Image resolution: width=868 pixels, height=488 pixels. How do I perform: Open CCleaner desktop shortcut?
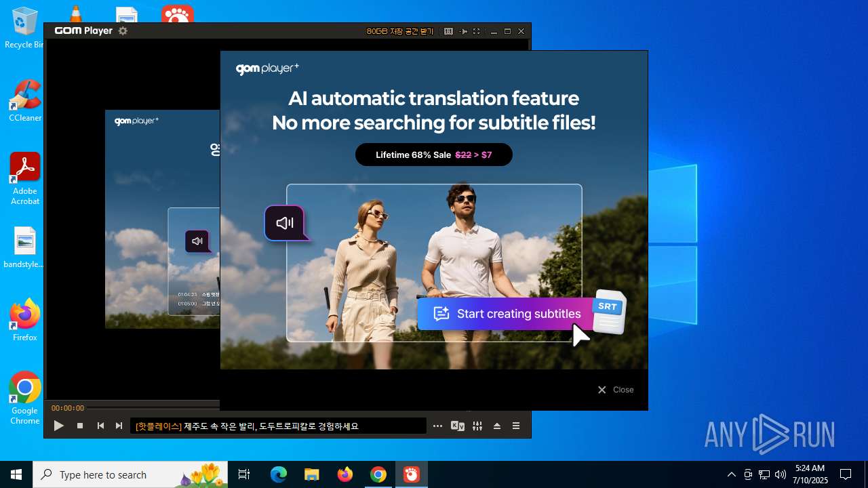tap(25, 102)
